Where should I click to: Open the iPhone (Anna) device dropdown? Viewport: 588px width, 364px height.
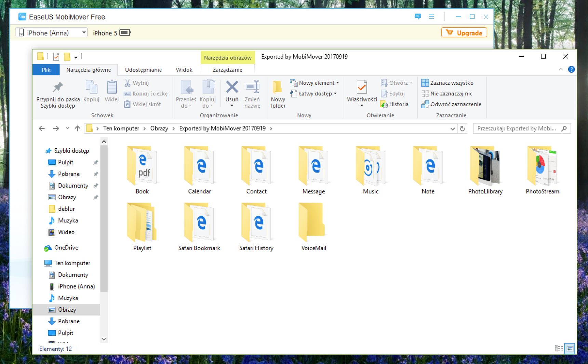[52, 33]
